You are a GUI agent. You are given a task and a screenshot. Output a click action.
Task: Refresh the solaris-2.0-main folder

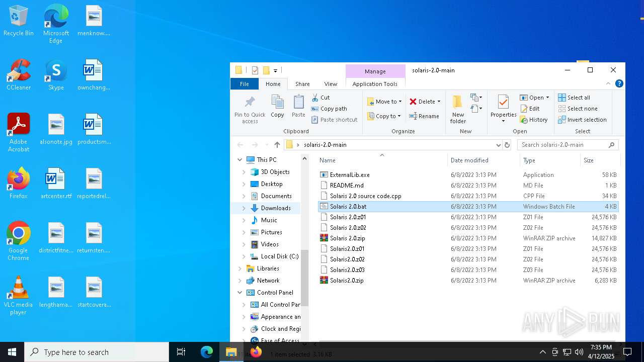[507, 145]
